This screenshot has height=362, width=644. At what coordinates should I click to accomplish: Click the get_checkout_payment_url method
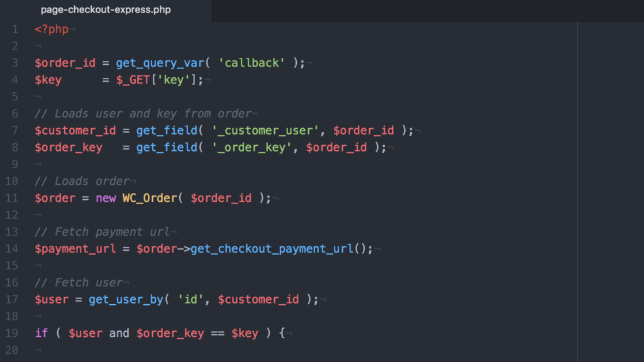click(x=272, y=248)
